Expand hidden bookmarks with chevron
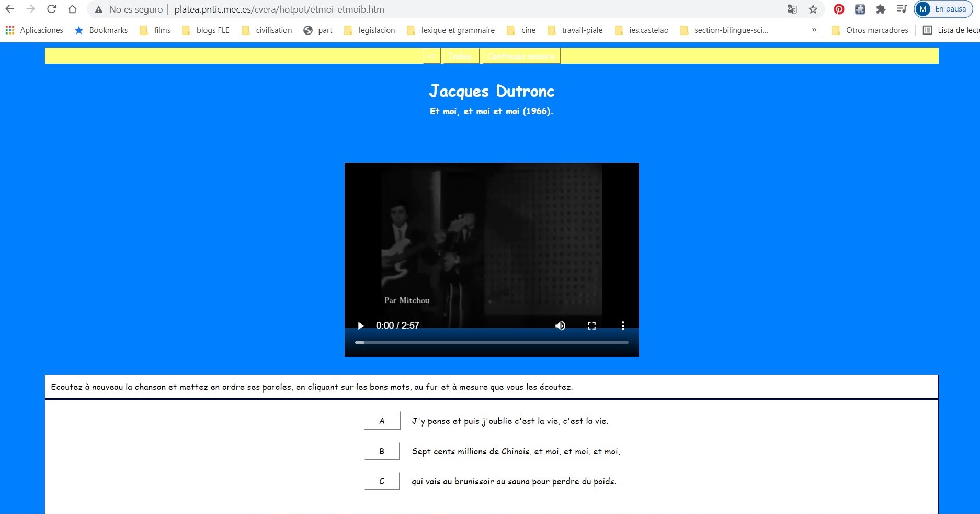Image resolution: width=980 pixels, height=514 pixels. (x=814, y=30)
